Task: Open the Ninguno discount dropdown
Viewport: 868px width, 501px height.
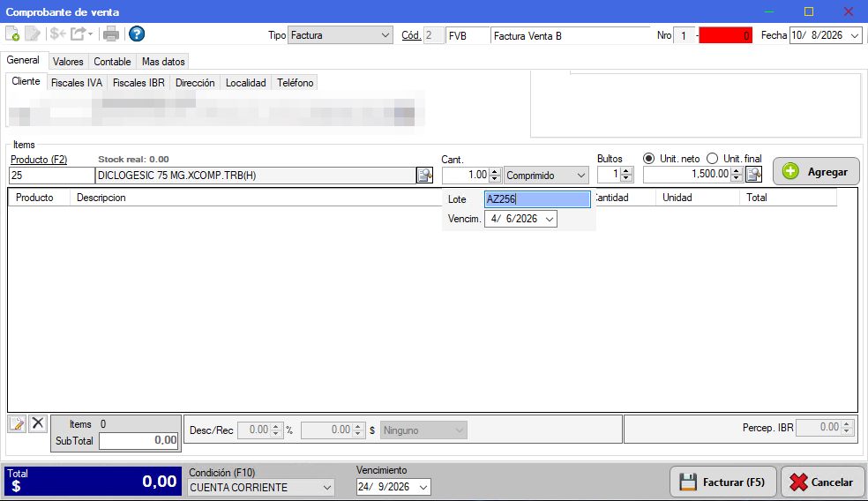Action: coord(459,430)
